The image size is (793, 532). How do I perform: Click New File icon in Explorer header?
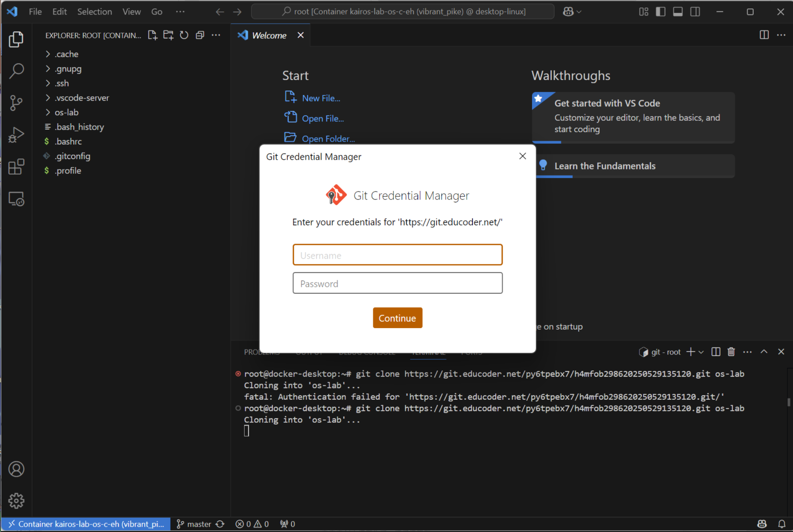(x=153, y=35)
